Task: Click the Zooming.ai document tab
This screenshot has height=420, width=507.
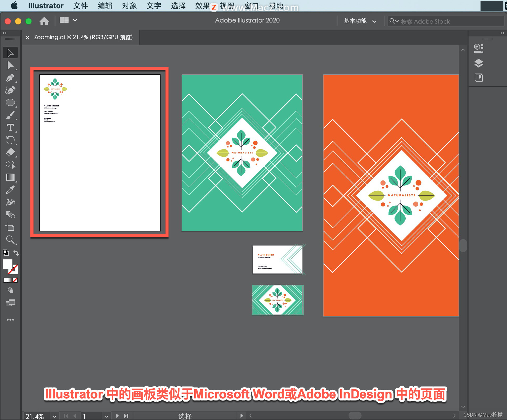Action: [83, 37]
